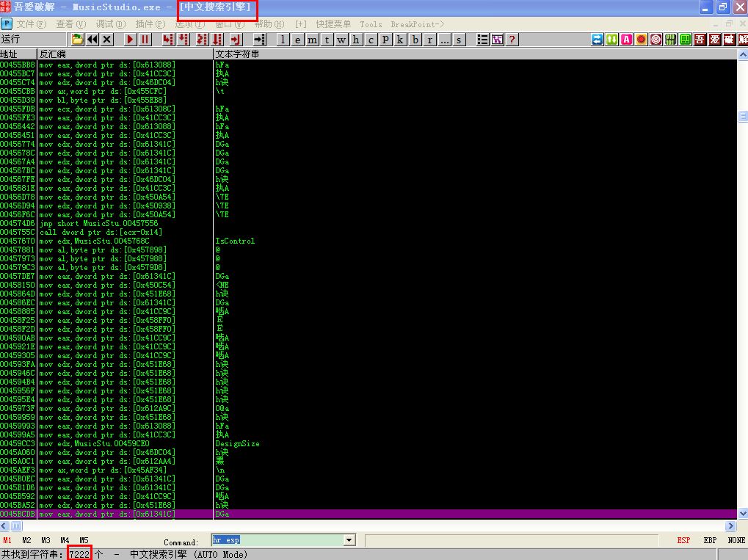
Task: Click the list-view options toolbar icon
Action: [x=483, y=40]
